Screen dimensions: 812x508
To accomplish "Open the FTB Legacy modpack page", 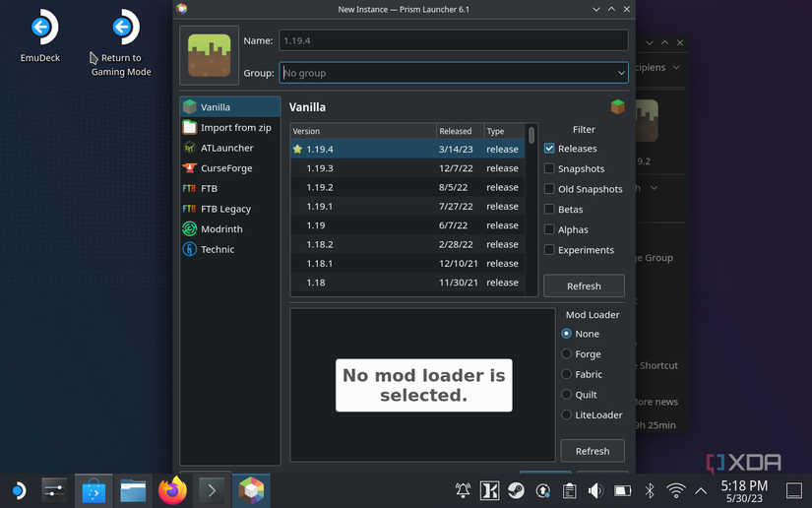I will [x=230, y=209].
